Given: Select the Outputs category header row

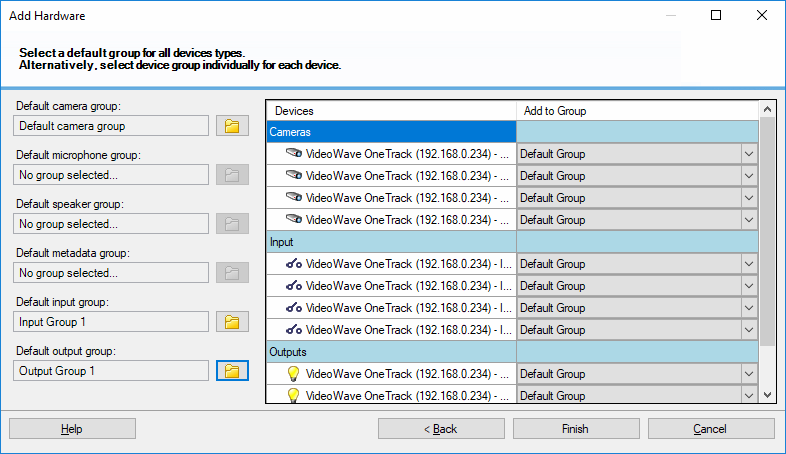Looking at the screenshot, I should [512, 352].
